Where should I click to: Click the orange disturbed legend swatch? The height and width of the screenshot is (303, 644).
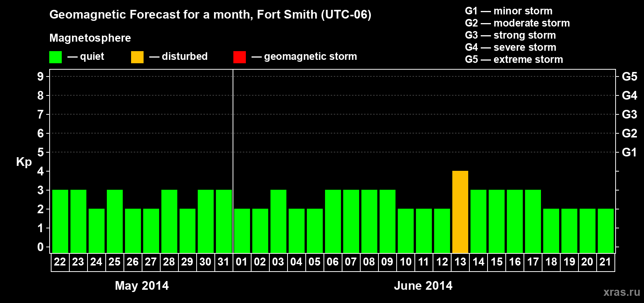[137, 57]
